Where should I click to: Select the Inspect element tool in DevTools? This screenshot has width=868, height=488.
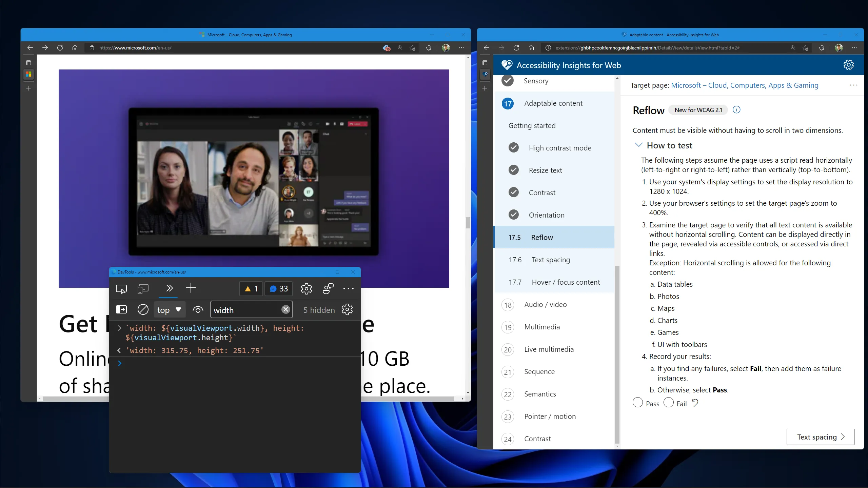click(x=121, y=288)
